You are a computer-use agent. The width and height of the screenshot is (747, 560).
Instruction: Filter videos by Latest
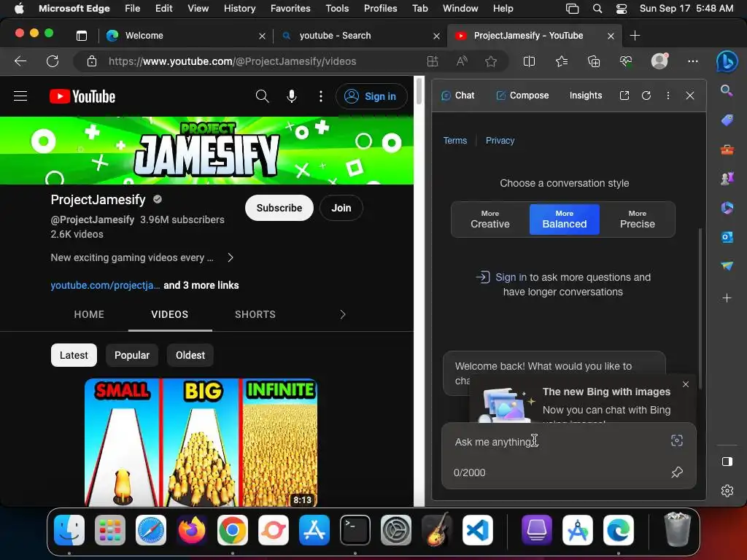coord(74,355)
